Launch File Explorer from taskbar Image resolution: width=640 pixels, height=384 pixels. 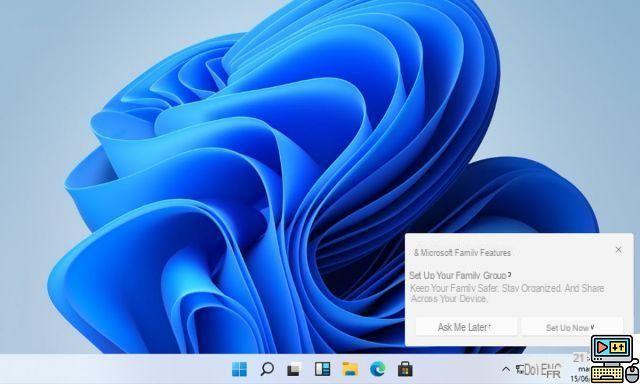[350, 369]
